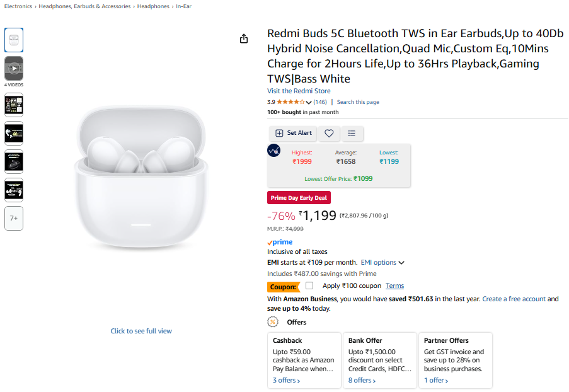Click the Prime logo badge
Screen dimensions: 569x392
tap(280, 242)
